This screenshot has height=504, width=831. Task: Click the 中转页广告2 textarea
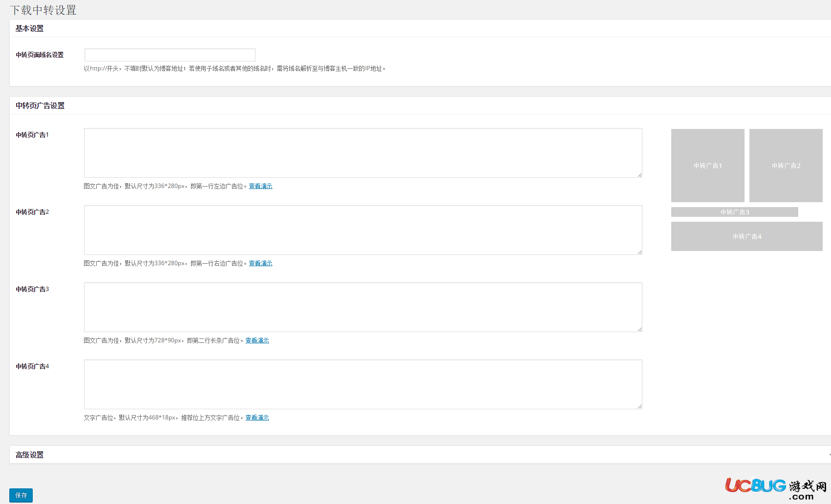click(363, 230)
